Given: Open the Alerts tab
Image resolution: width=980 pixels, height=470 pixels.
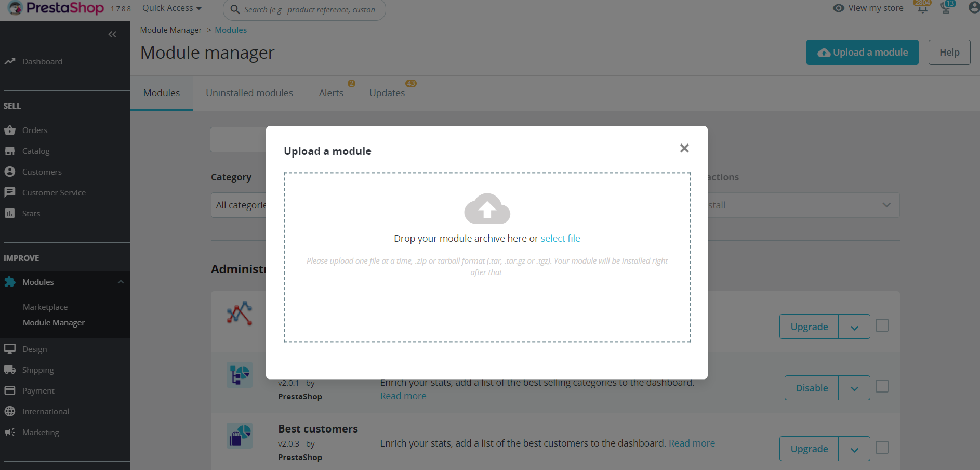Looking at the screenshot, I should click(331, 93).
